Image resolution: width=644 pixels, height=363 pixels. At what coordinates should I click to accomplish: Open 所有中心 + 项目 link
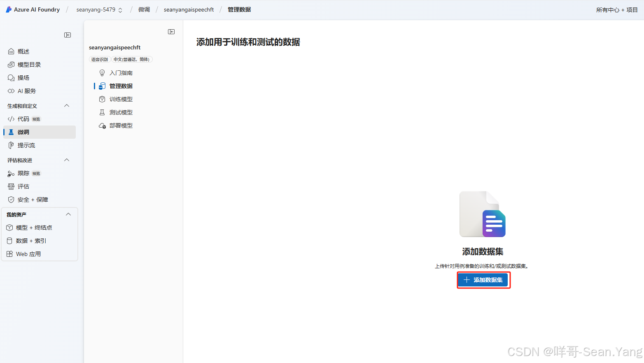(617, 10)
